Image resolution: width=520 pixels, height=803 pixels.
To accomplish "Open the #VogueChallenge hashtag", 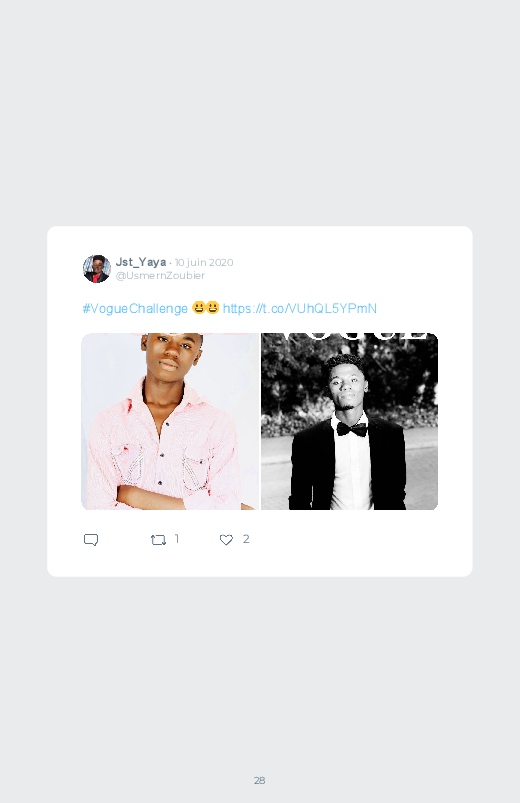I will coord(135,308).
